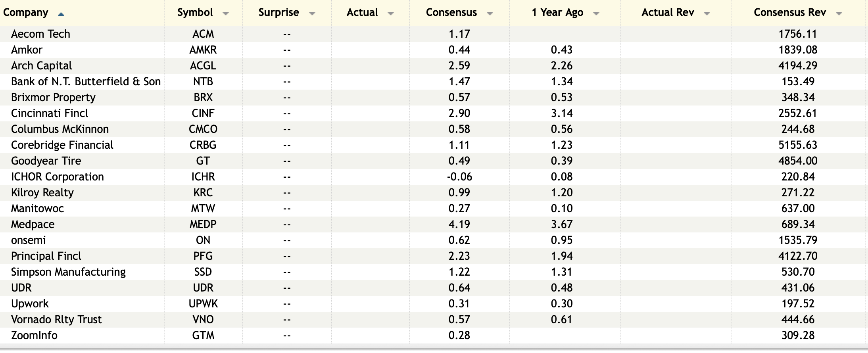The image size is (868, 353).
Task: Click the AMKR ticker symbol
Action: 203,50
